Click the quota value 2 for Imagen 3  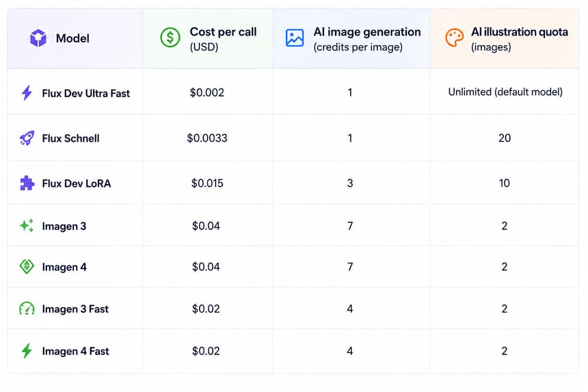505,226
